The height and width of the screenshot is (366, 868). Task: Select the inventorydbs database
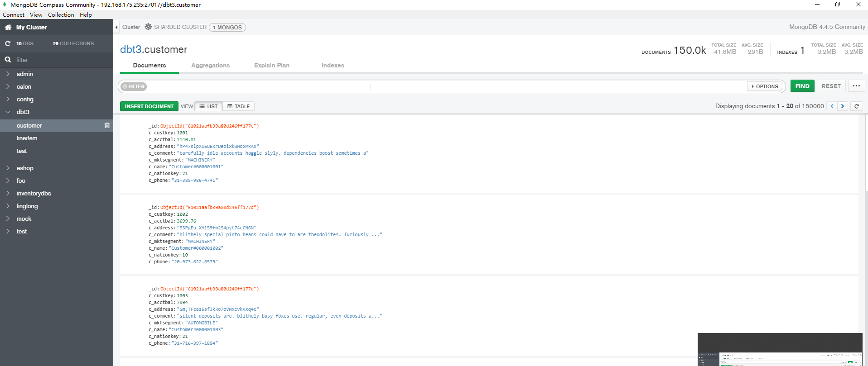click(34, 193)
